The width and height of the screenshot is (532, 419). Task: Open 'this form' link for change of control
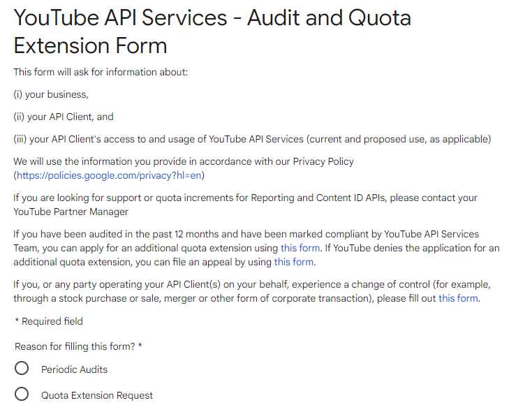coord(458,298)
